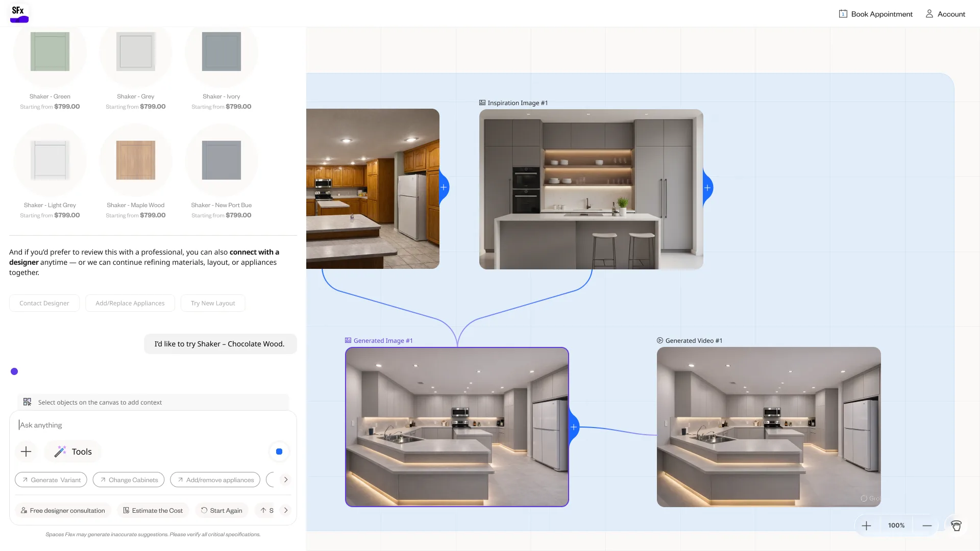Select the Inspiration Image #1 thumbnail
Screen dimensions: 980x551
tap(591, 189)
